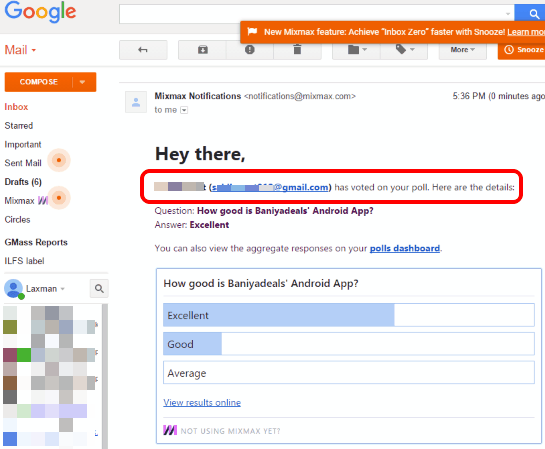Click the orange Snooze button
This screenshot has height=449, width=545.
point(521,50)
